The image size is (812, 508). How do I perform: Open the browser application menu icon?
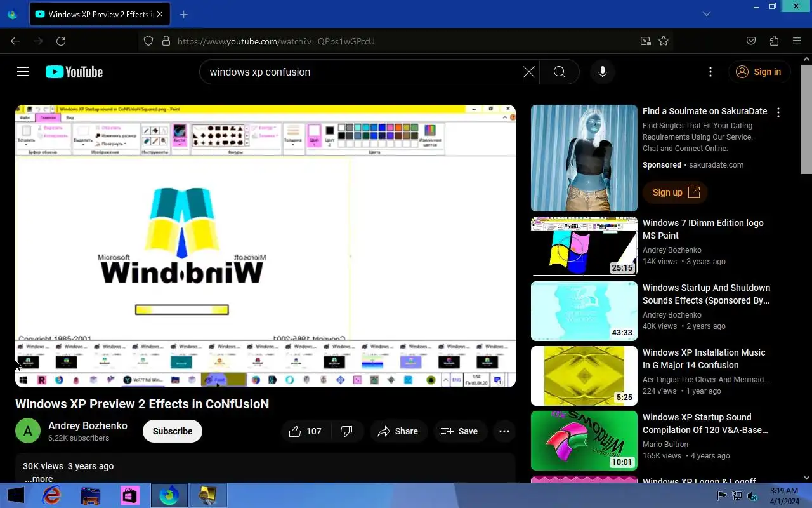(797, 41)
